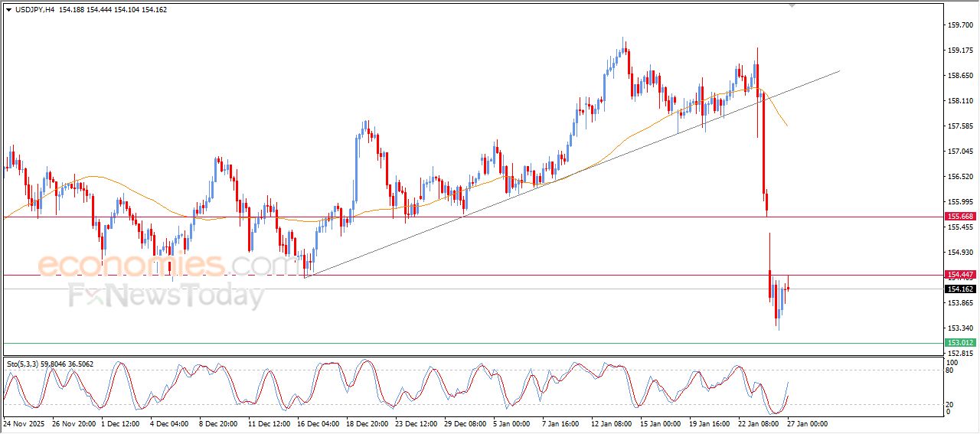980x434 pixels.
Task: Click the 157.045 price axis label
Action: coord(959,152)
